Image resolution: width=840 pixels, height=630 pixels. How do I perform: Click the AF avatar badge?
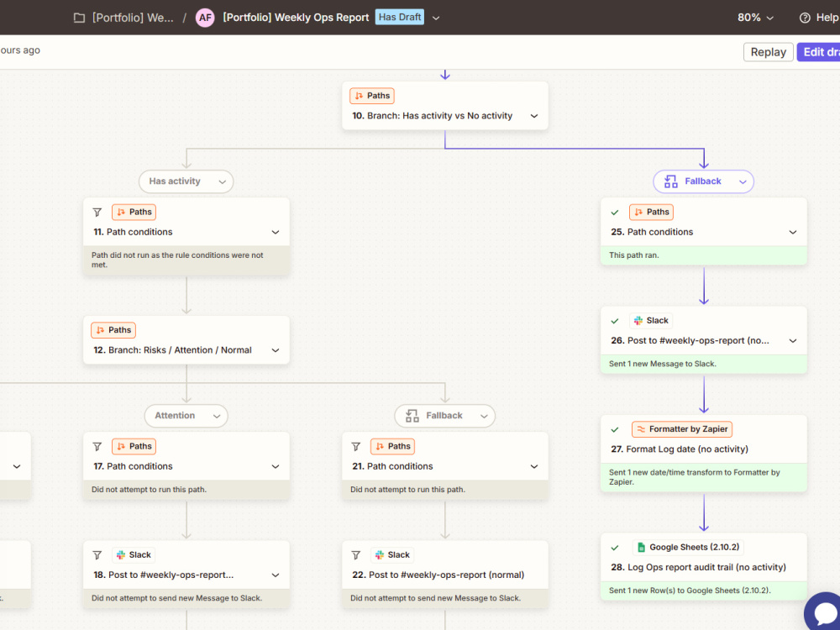[205, 18]
